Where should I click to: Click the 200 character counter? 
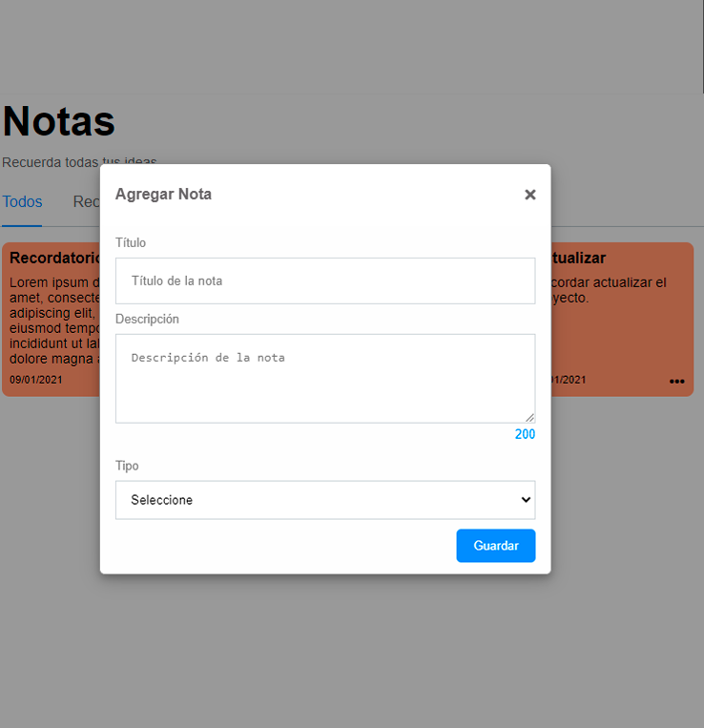coord(525,434)
